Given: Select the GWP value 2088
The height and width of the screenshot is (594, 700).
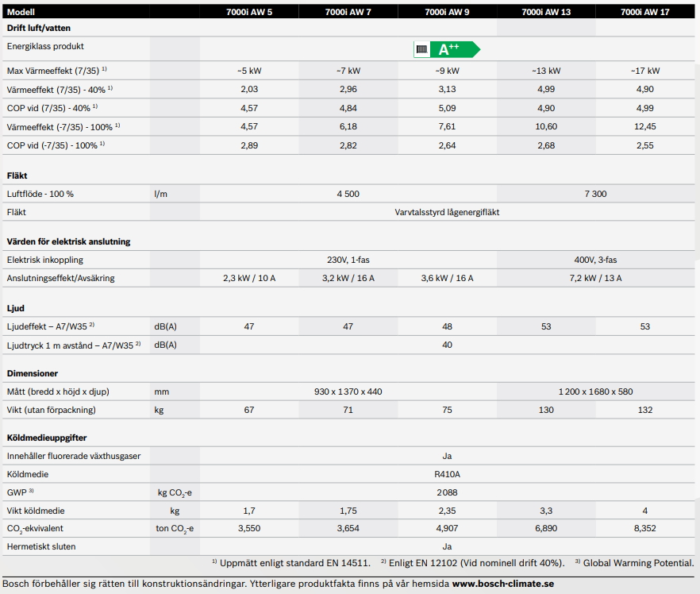Looking at the screenshot, I should point(447,492).
